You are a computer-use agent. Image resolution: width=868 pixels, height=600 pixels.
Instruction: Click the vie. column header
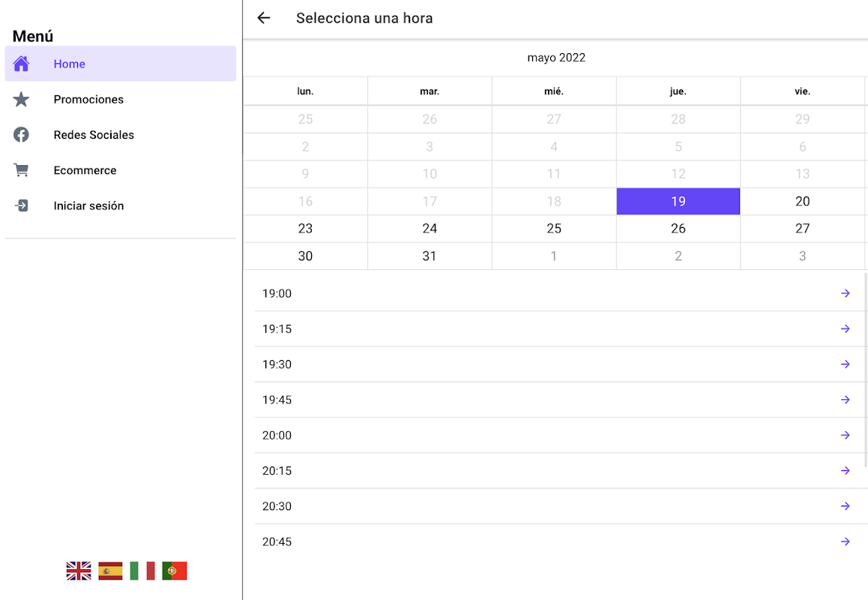803,91
